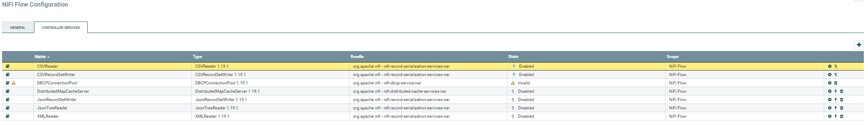Image resolution: width=868 pixels, height=125 pixels.
Task: Click the 'CSVReader 1.19.1' type cell
Action: [x=270, y=66]
